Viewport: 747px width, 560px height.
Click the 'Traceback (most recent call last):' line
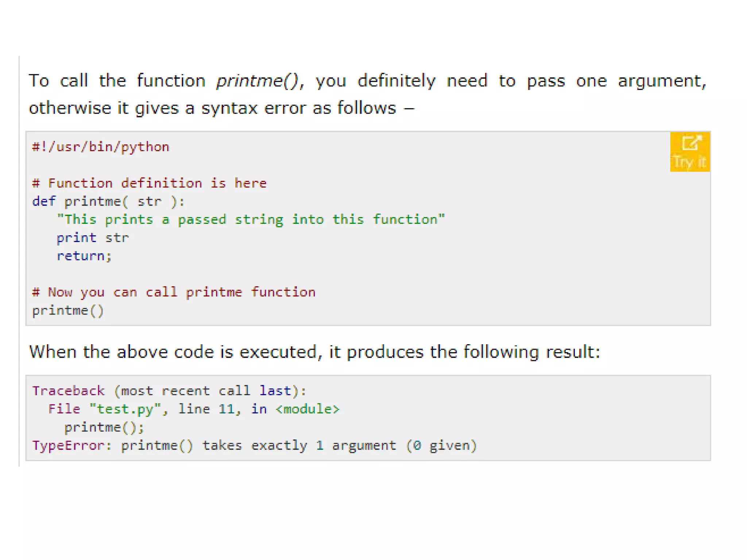(x=169, y=391)
